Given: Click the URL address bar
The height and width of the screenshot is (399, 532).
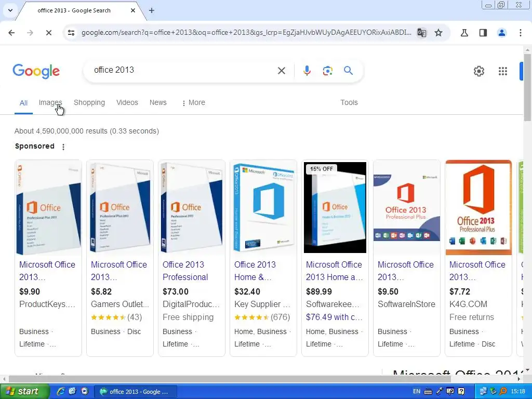Looking at the screenshot, I should point(246,33).
